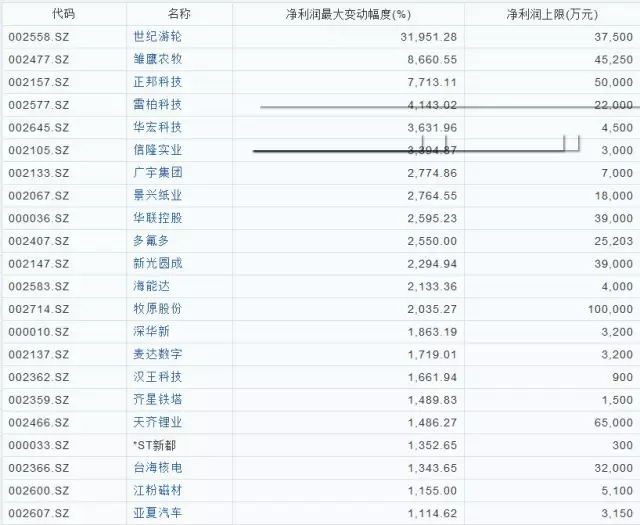
Task: Select stock code 002558.SZ
Action: click(x=39, y=36)
